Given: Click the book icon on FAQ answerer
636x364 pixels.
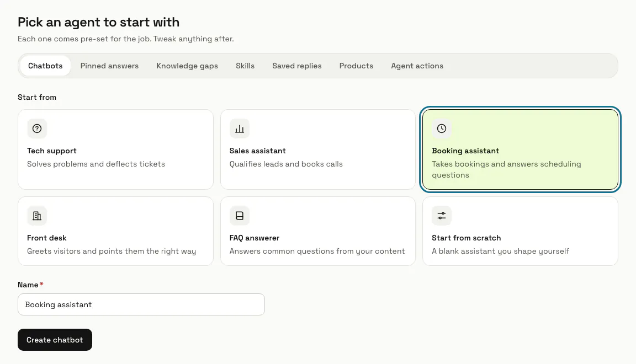Looking at the screenshot, I should coord(239,216).
